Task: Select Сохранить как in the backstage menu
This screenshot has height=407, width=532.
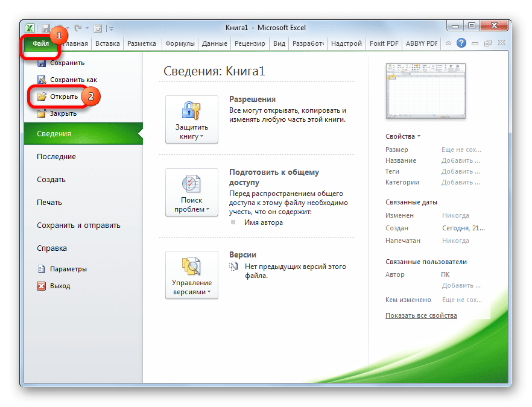Action: [x=74, y=80]
